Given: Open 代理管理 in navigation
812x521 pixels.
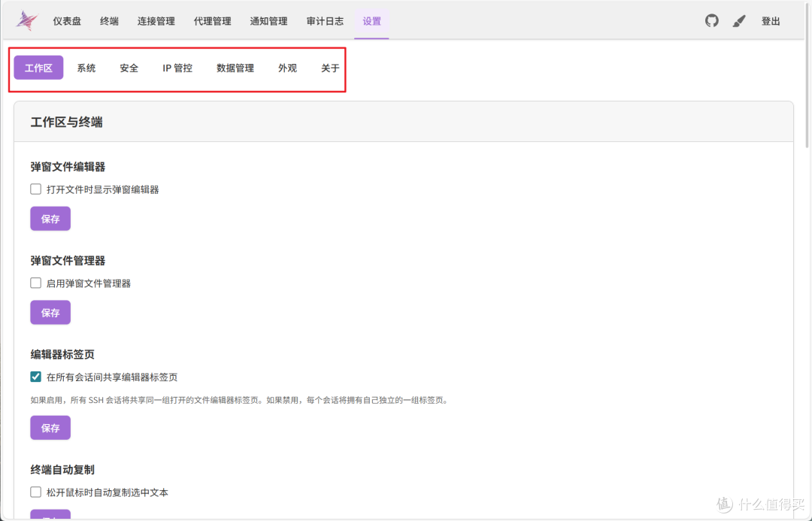Looking at the screenshot, I should [x=212, y=21].
